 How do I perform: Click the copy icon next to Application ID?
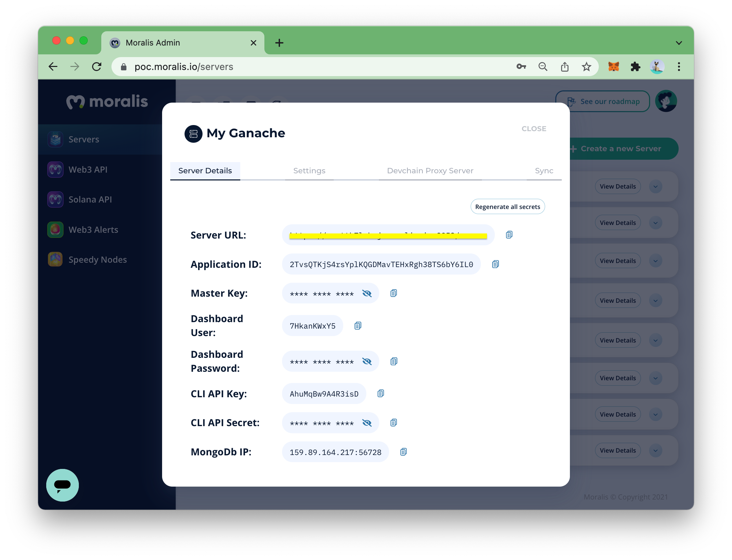(x=496, y=264)
